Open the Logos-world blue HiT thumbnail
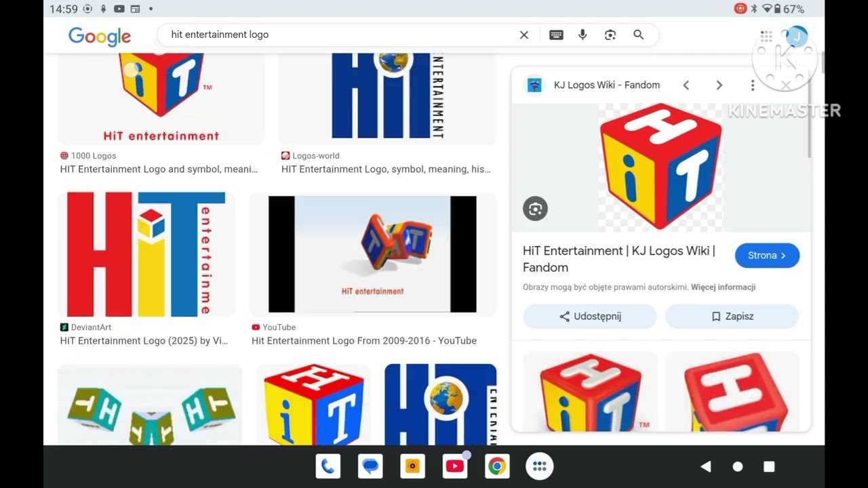868x488 pixels. point(387,98)
